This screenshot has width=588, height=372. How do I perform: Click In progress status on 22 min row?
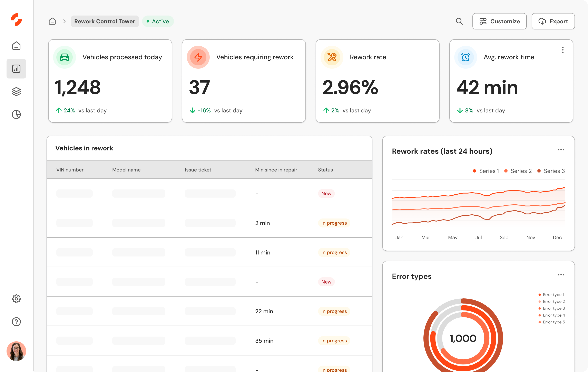tap(334, 311)
